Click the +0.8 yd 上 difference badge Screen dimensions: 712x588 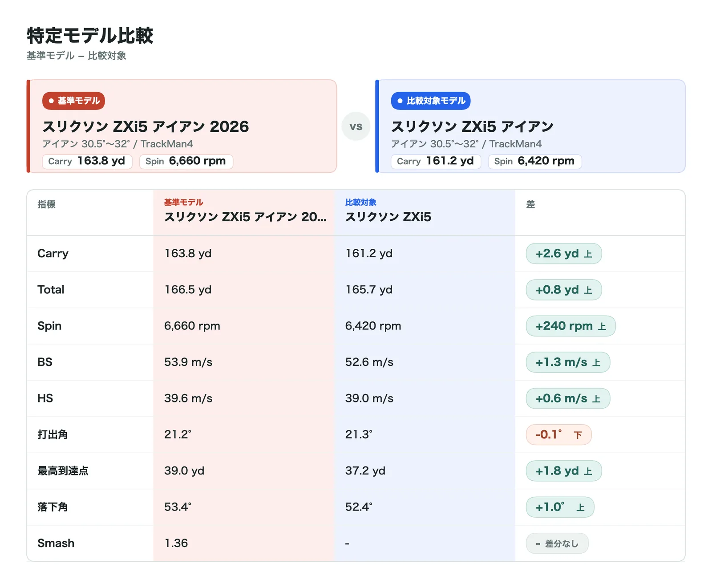pos(564,290)
